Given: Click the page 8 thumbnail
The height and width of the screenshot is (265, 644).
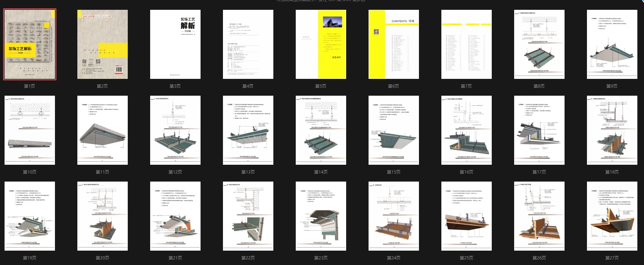Looking at the screenshot, I should 539,45.
